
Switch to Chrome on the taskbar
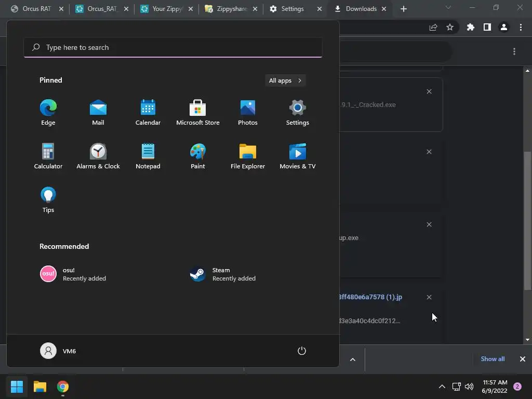[x=63, y=387]
